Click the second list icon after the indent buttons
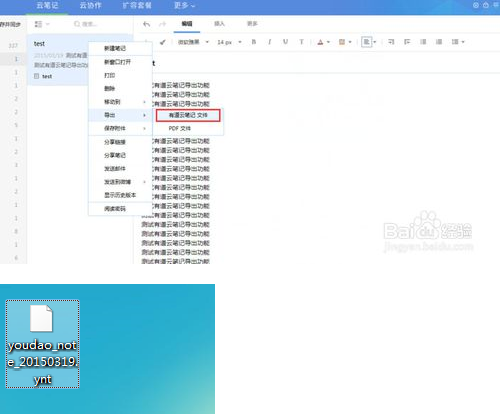Image resolution: width=501 pixels, height=414 pixels. (439, 42)
